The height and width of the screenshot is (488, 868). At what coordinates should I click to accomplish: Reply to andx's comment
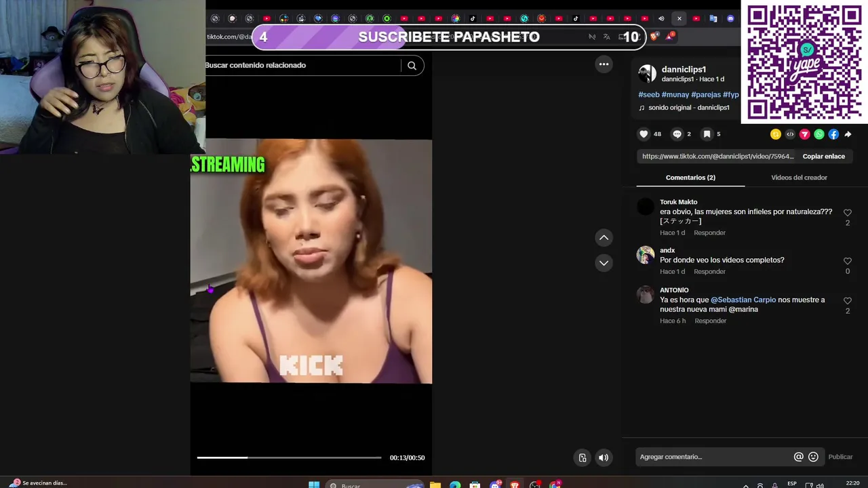(709, 272)
